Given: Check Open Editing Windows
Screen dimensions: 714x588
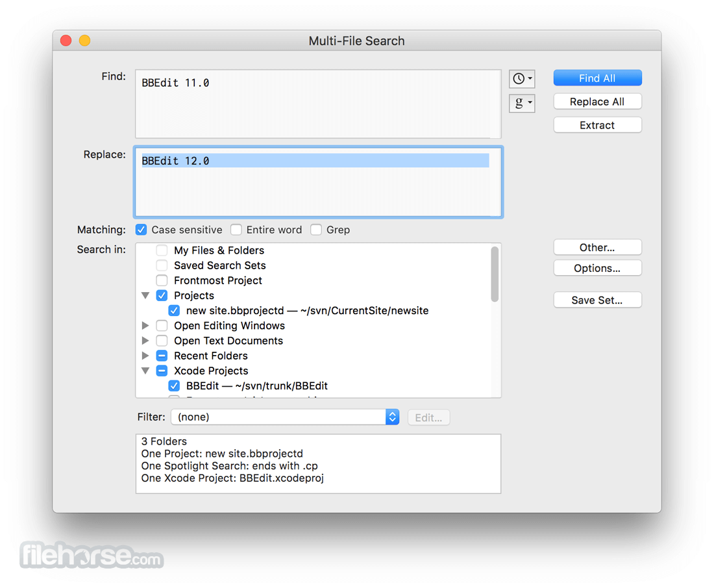Looking at the screenshot, I should 162,326.
